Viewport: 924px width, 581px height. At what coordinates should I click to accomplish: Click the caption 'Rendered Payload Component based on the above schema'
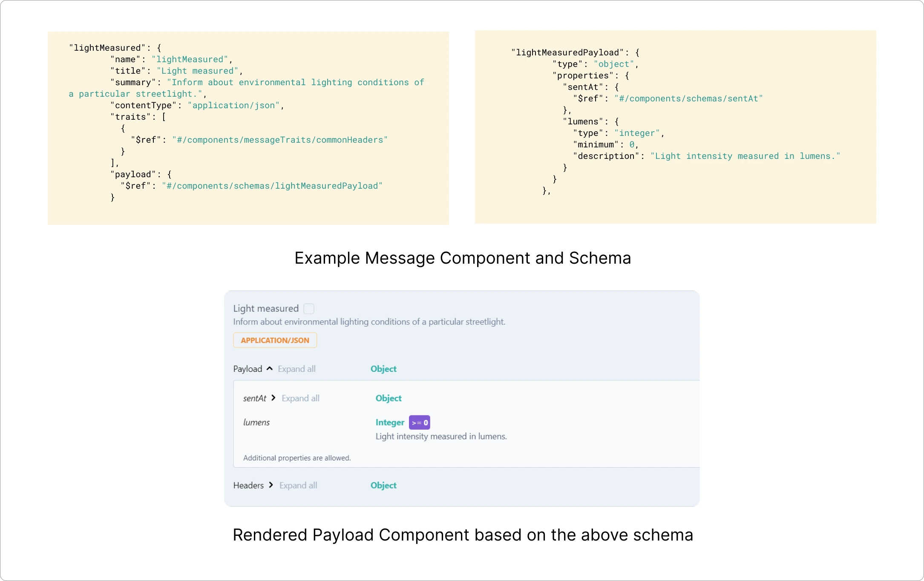[x=463, y=535]
